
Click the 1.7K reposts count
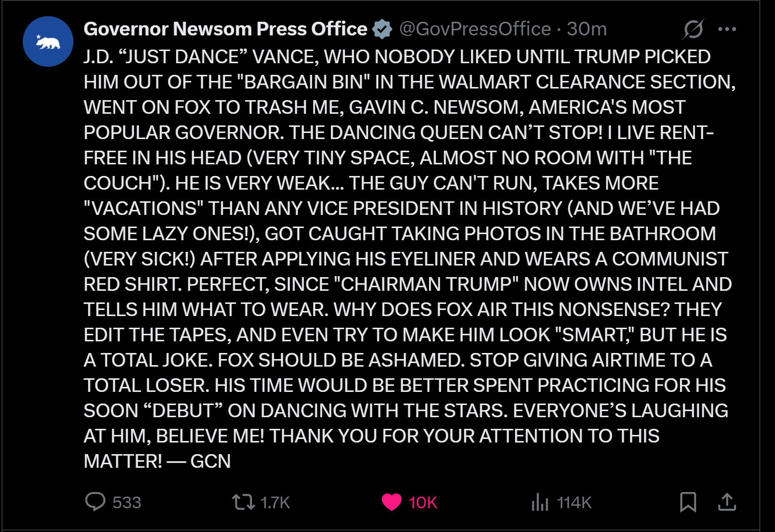[275, 502]
